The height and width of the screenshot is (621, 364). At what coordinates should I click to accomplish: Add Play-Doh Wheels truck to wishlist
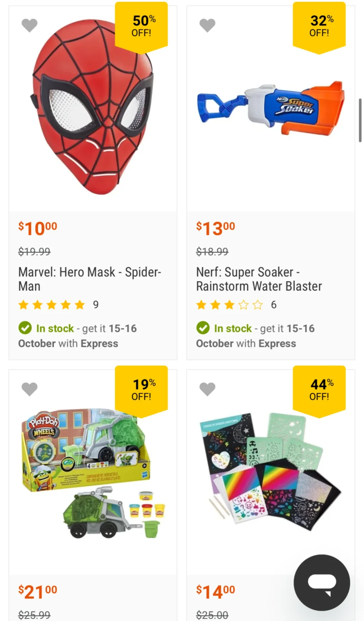click(29, 389)
